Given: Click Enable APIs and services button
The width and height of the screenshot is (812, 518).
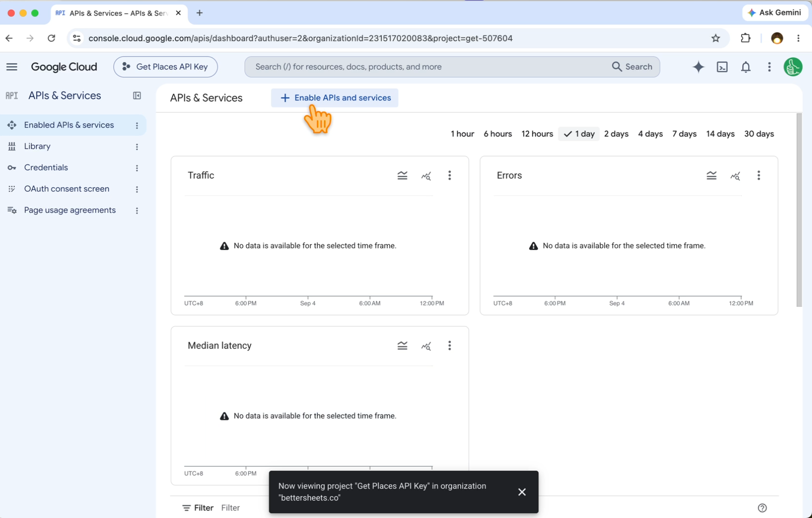Looking at the screenshot, I should (x=335, y=97).
